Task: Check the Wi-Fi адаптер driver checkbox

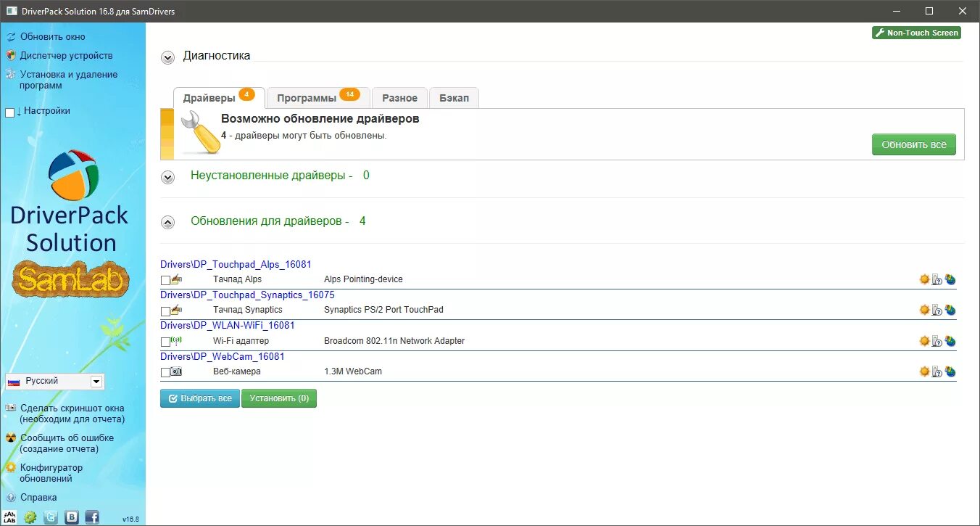Action: coord(165,342)
